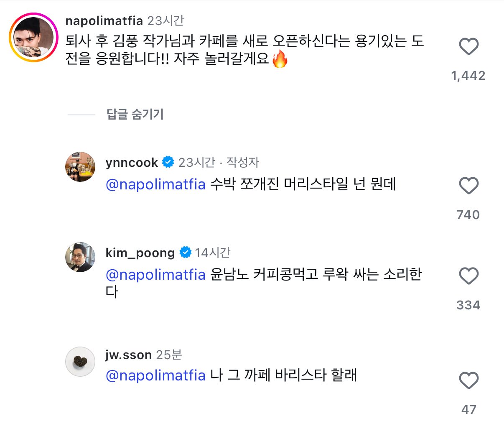Open napolimatfia username at top
Viewport: 504px width, 421px height.
[x=104, y=20]
